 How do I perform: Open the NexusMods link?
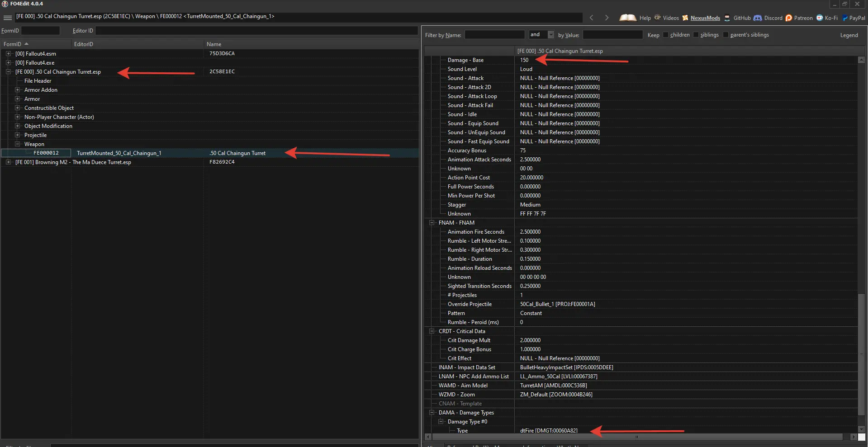(705, 18)
